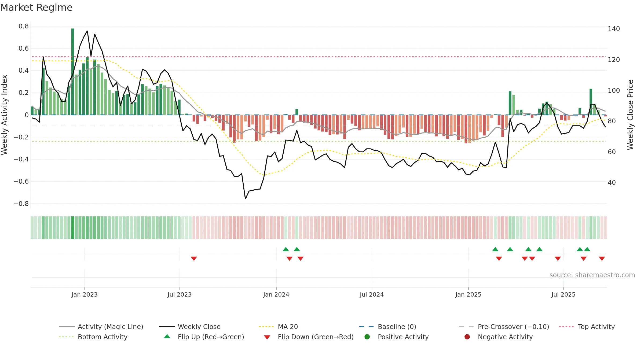The width and height of the screenshot is (644, 362).
Task: Click the source: sharemaestro.com text
Action: click(592, 275)
